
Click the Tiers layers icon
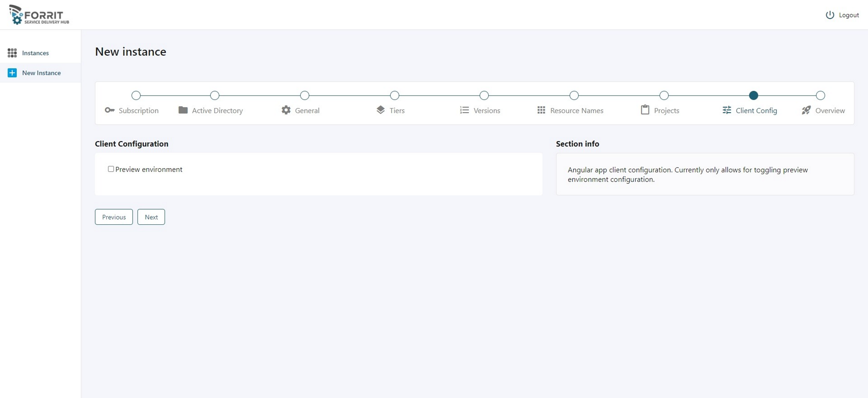point(380,110)
